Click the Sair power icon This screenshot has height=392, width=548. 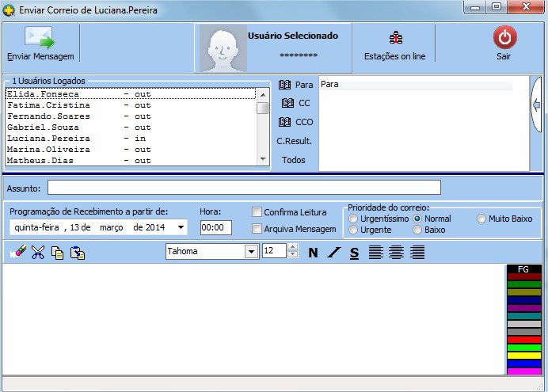504,38
